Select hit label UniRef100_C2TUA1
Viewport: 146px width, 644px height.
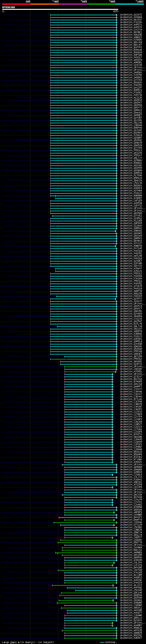coord(131,429)
